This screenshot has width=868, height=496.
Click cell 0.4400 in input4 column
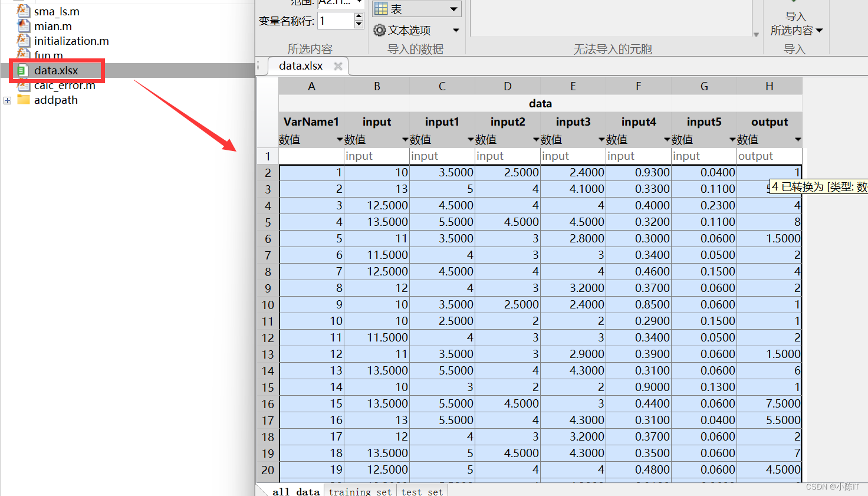point(639,403)
